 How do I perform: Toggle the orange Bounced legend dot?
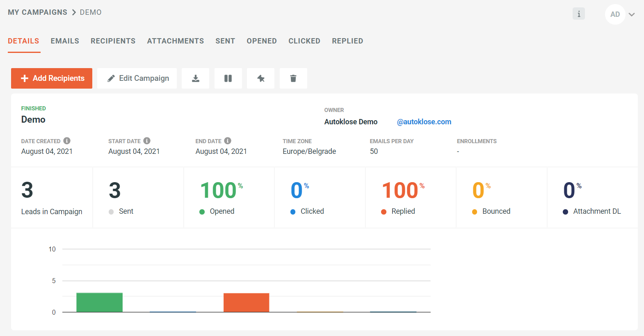coord(475,212)
